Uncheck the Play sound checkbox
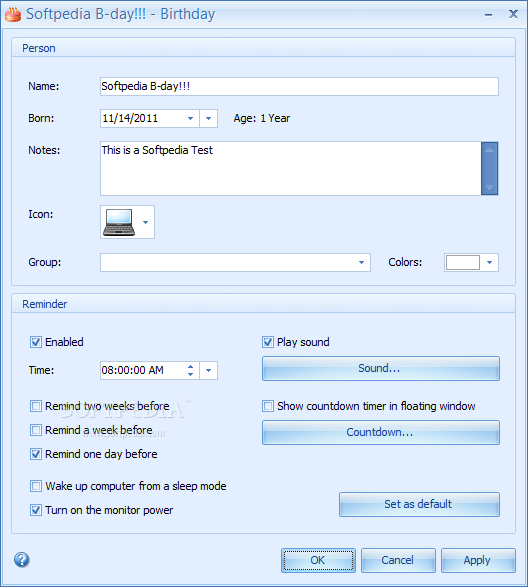528x587 pixels. [268, 342]
